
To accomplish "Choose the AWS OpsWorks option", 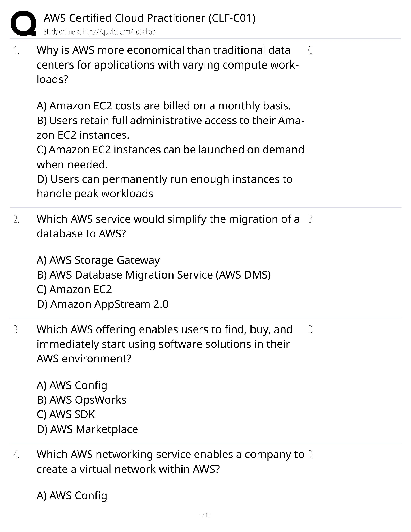I will [81, 400].
